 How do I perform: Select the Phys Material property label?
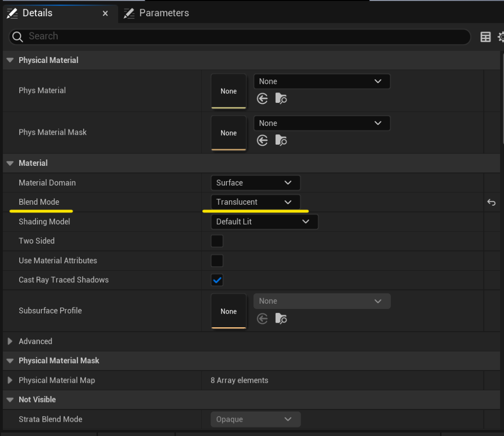42,91
